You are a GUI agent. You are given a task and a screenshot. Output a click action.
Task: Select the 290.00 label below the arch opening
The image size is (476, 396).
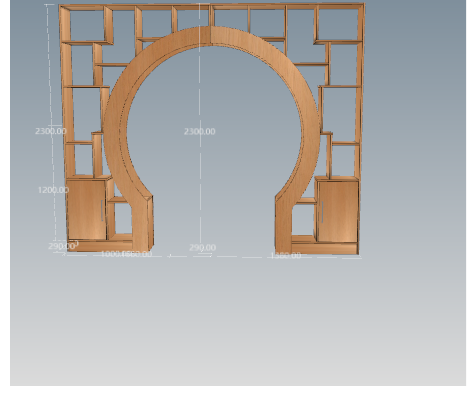click(x=202, y=248)
